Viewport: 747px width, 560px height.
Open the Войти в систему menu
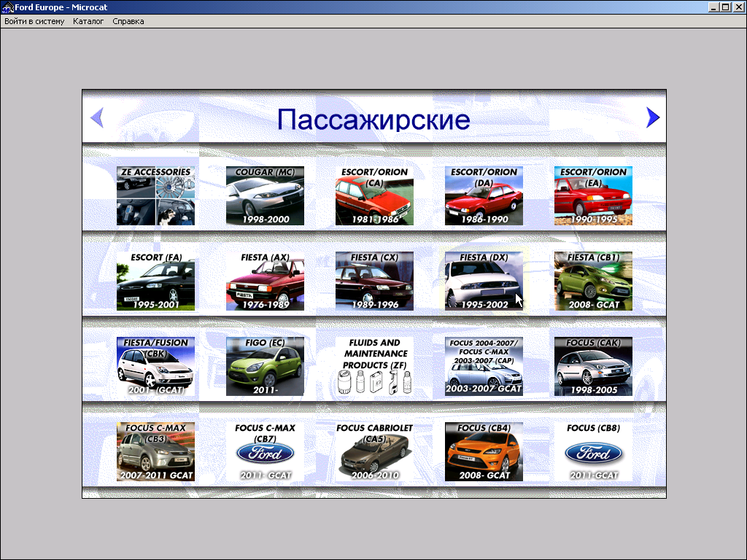click(x=34, y=21)
